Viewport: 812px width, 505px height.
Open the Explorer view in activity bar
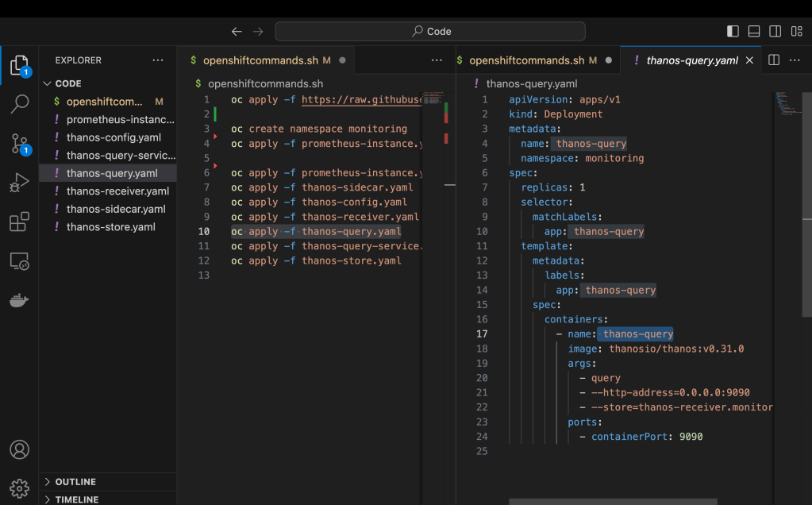point(19,66)
